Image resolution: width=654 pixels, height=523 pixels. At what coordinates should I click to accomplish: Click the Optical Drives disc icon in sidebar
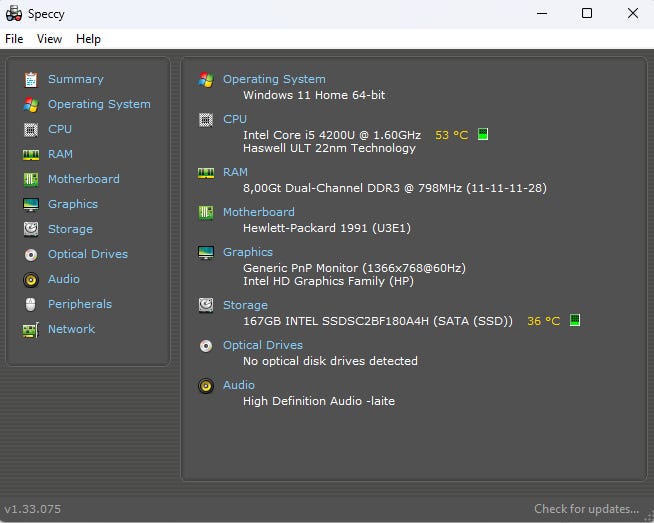(31, 254)
